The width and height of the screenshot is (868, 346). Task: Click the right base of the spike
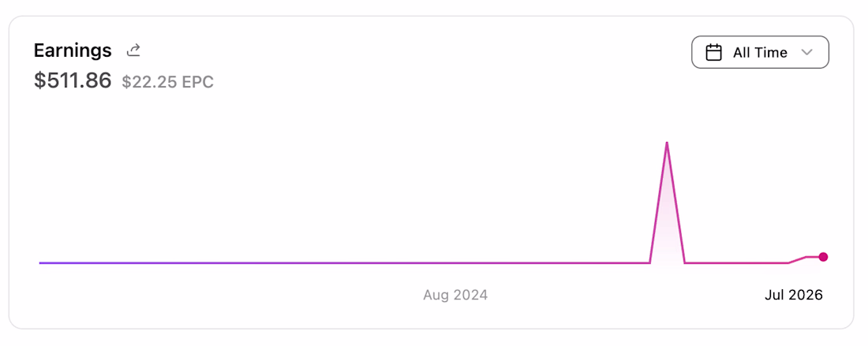pos(685,262)
